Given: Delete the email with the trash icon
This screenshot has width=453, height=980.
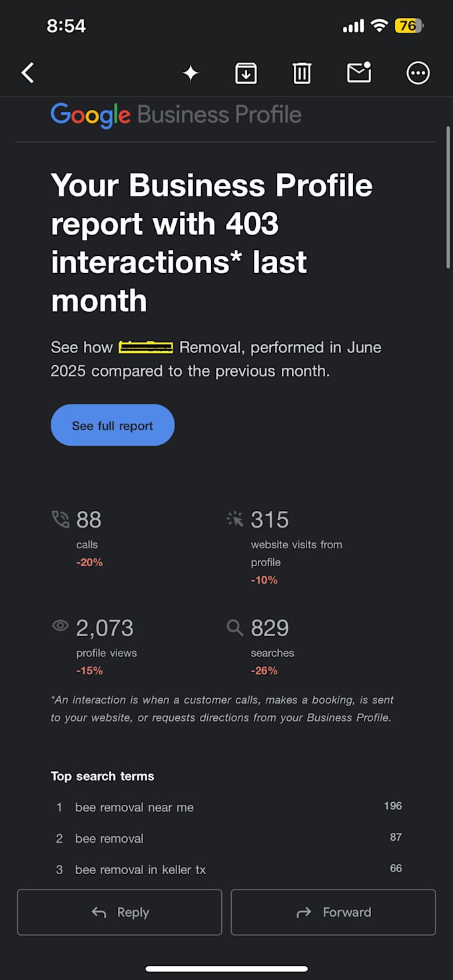Looking at the screenshot, I should [x=302, y=73].
